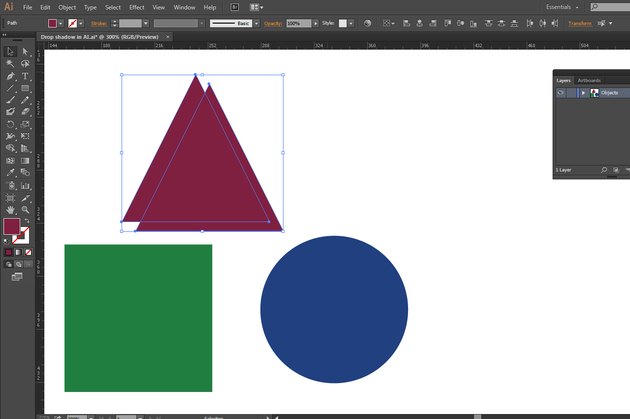This screenshot has height=419, width=630.
Task: Open the File menu
Action: point(27,7)
